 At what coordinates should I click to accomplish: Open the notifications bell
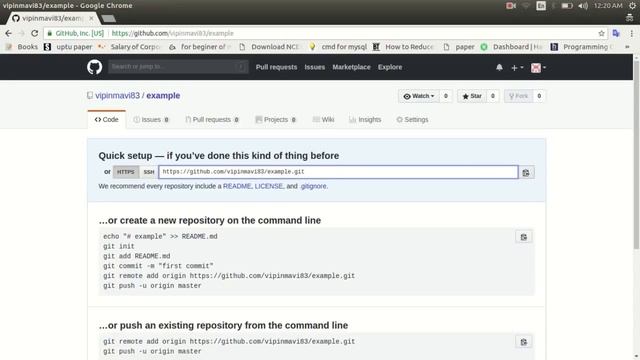pos(499,67)
